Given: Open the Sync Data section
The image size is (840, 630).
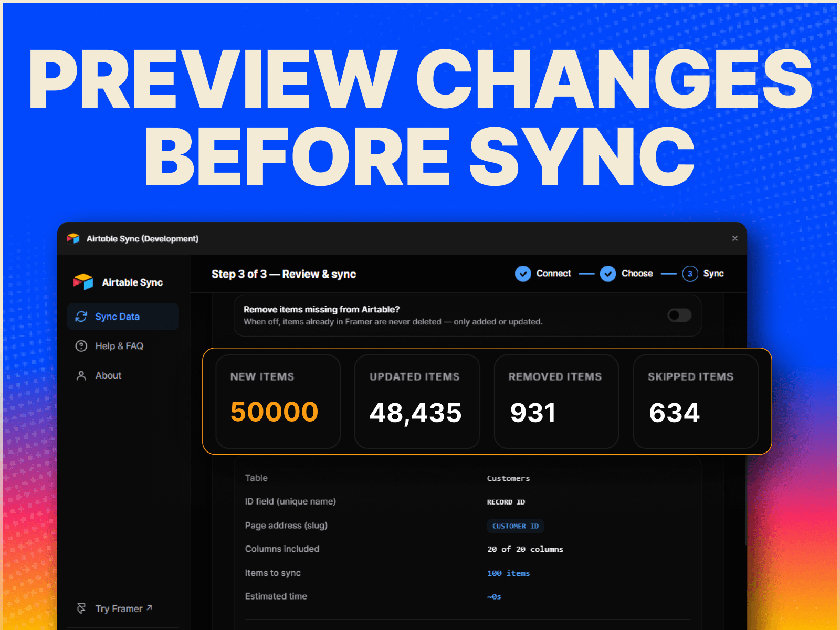Looking at the screenshot, I should click(x=123, y=317).
